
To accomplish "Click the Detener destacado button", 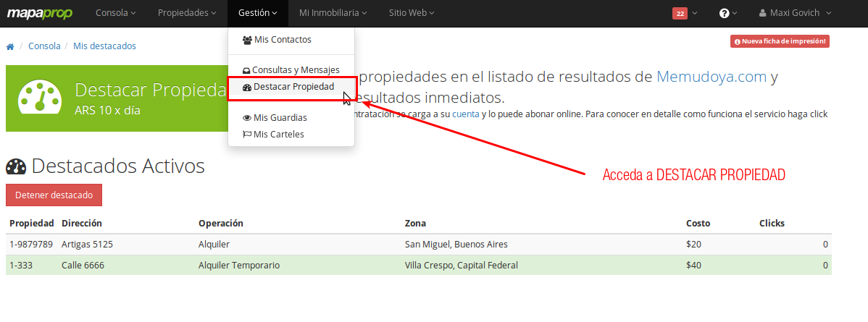I will pos(54,195).
